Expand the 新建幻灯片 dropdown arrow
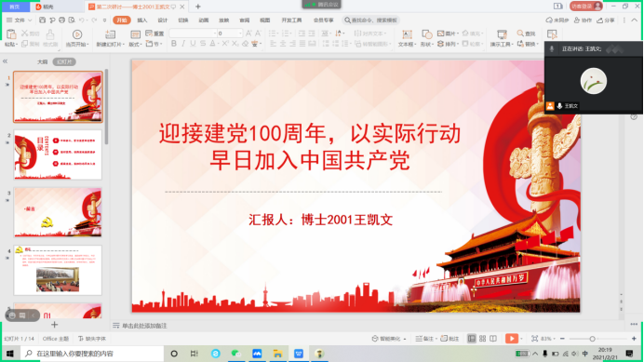The image size is (644, 362). click(x=123, y=45)
